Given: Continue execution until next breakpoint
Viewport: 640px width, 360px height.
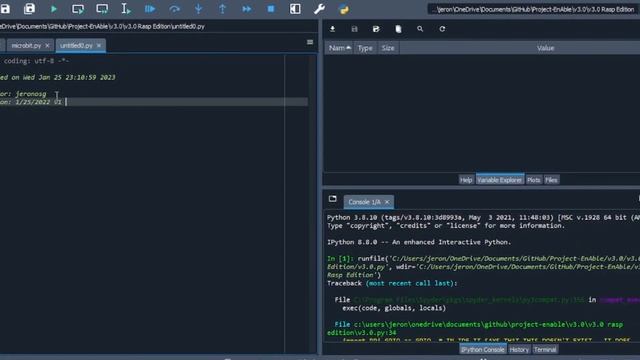Looking at the screenshot, I should (247, 9).
